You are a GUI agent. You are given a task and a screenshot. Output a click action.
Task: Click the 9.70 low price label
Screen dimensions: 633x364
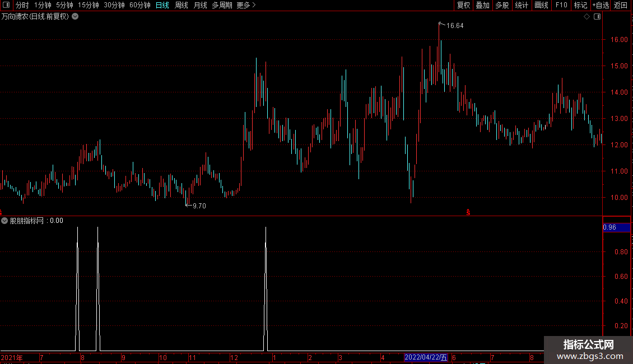(x=199, y=206)
